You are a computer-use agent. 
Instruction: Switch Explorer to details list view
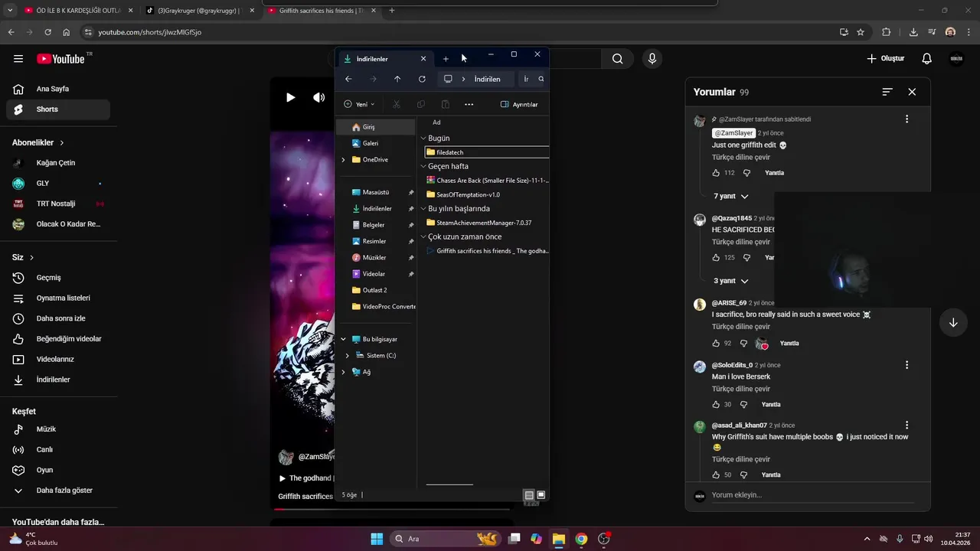pos(528,495)
